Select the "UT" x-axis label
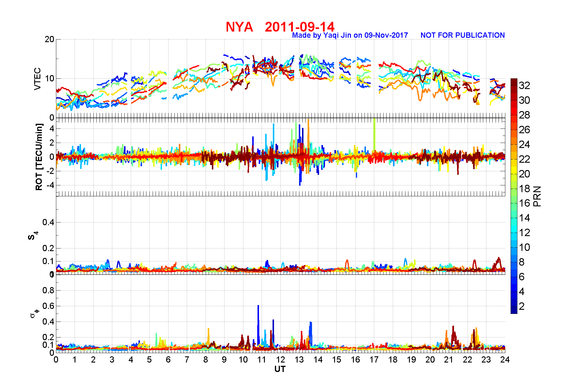 click(x=280, y=369)
